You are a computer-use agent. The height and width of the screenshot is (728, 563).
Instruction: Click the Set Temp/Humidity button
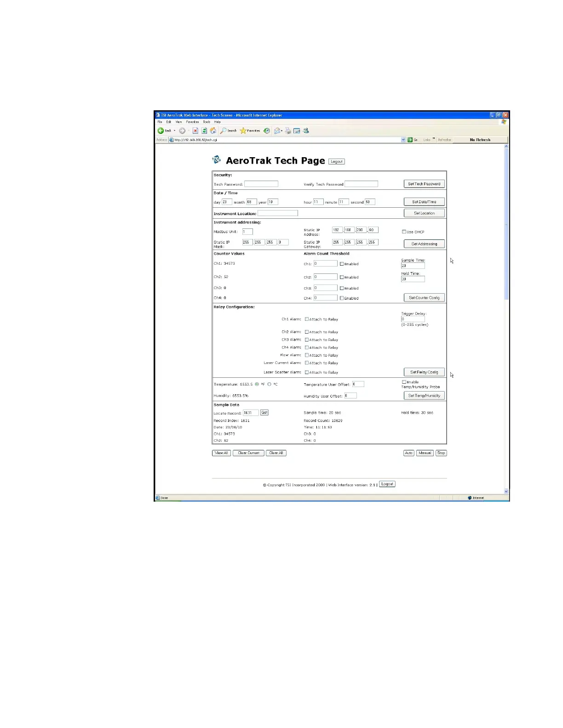[x=424, y=396]
